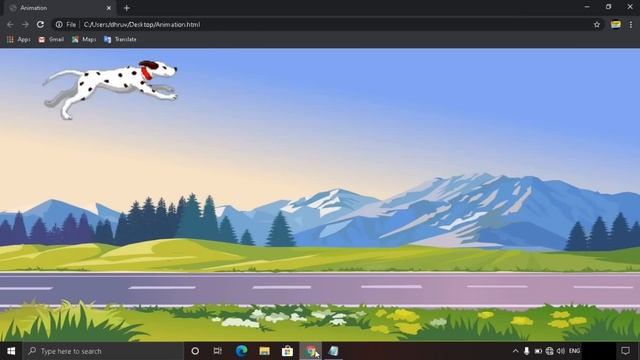This screenshot has width=640, height=360.
Task: Open the Action Center notifications icon
Action: tap(625, 351)
